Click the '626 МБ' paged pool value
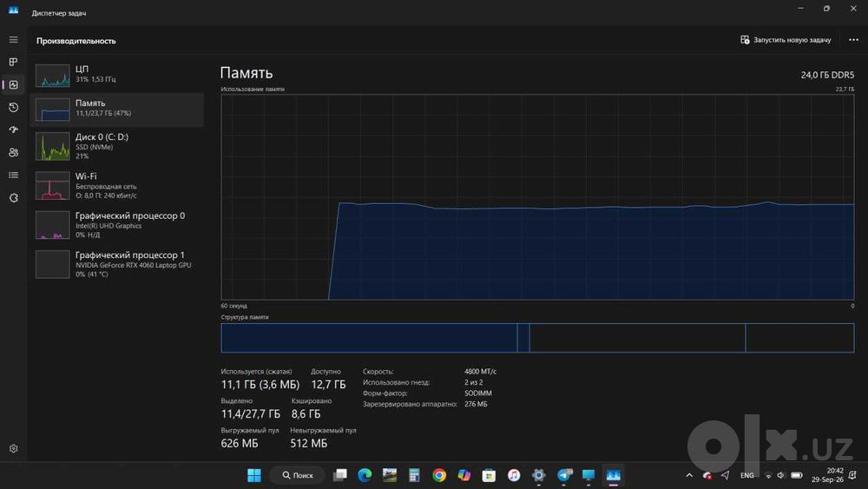868x489 pixels. click(x=240, y=443)
